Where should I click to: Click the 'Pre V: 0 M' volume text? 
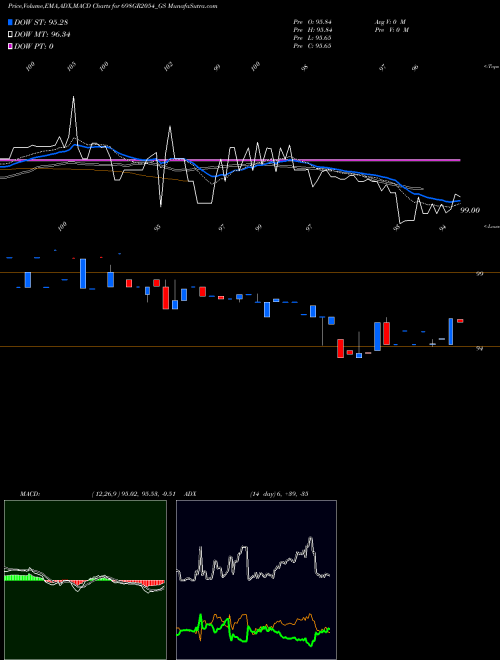pos(391,30)
